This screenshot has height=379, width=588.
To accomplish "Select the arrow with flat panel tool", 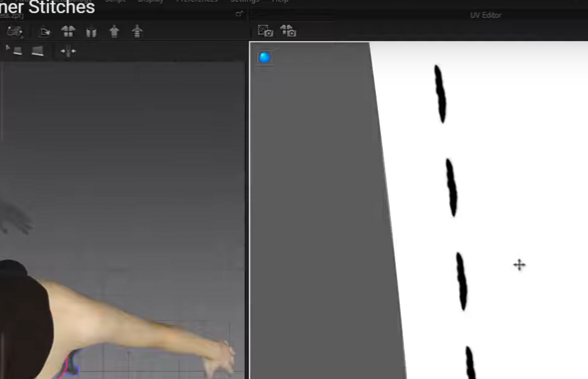I will pyautogui.click(x=14, y=50).
